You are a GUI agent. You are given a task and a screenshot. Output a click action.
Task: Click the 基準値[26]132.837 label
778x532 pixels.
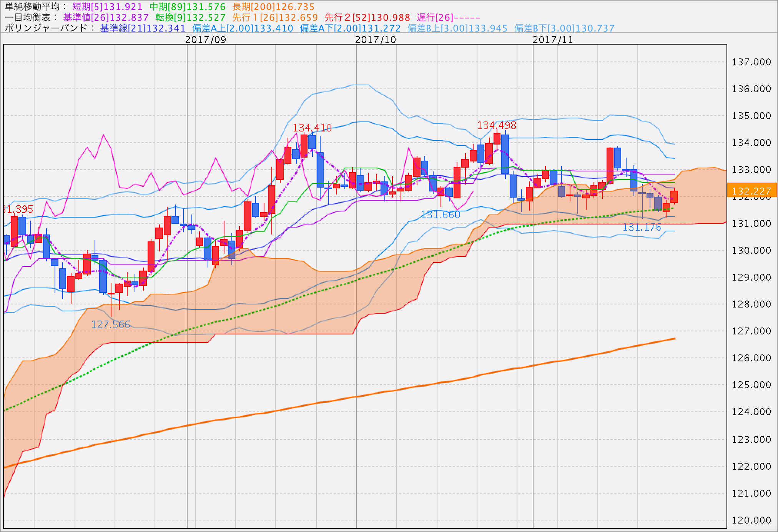(x=106, y=17)
